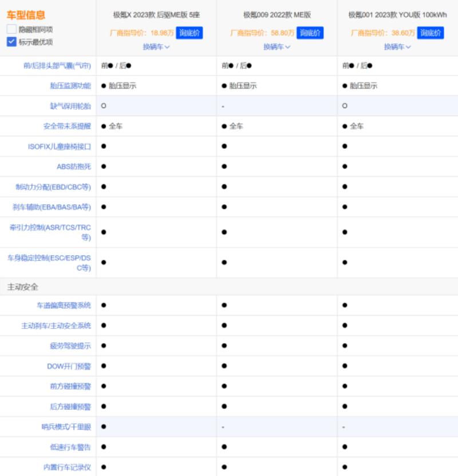Click 前● / 后● airbag value in 极氪001 column
Image resolution: width=458 pixels, height=476 pixels.
357,66
